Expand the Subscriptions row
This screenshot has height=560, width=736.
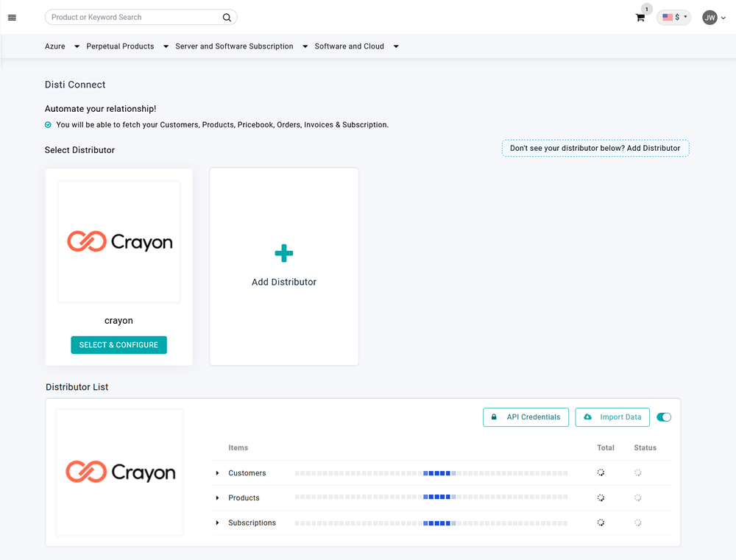tap(217, 523)
